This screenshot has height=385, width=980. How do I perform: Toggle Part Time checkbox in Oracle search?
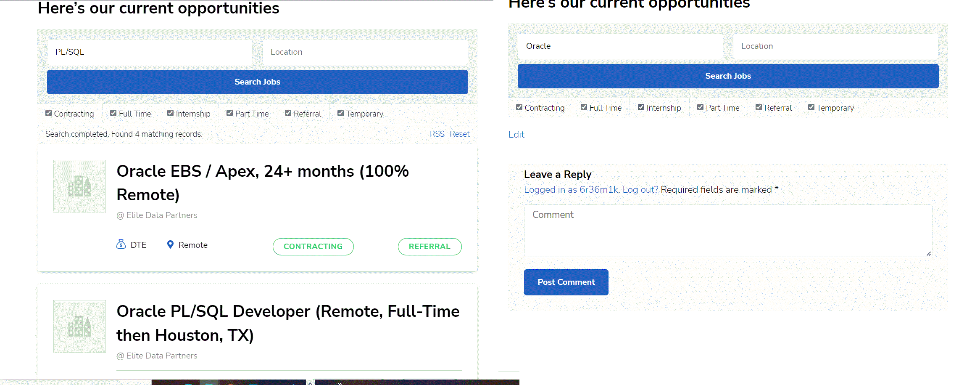701,107
